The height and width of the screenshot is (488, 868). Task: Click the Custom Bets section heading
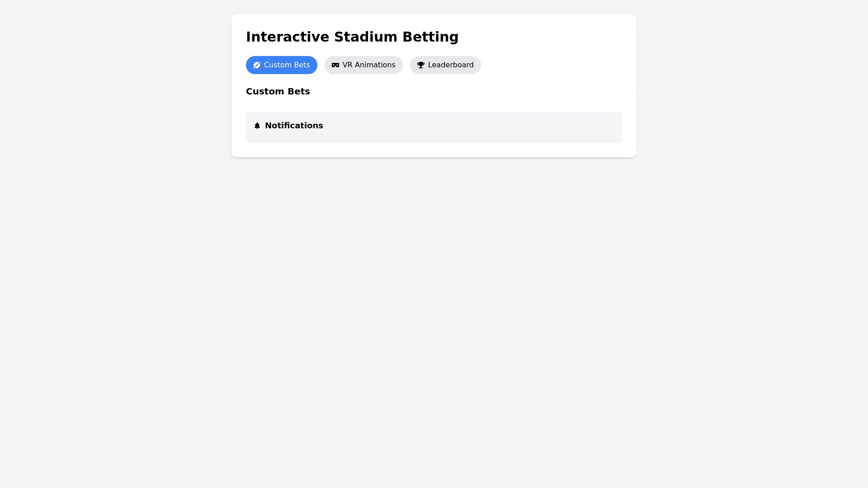click(278, 91)
